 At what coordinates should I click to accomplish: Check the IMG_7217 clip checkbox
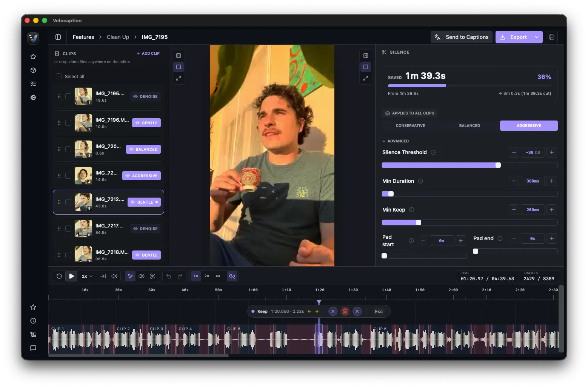coord(68,229)
